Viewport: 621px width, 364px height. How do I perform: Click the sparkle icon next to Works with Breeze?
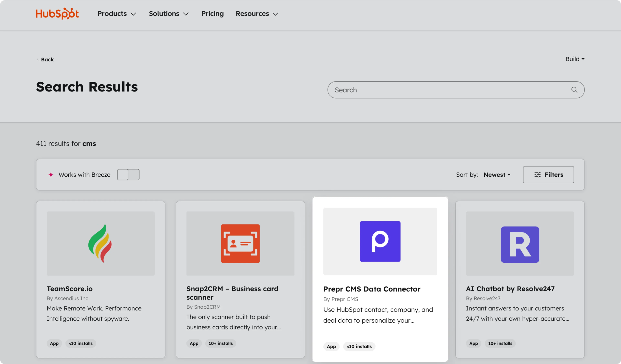pyautogui.click(x=51, y=174)
